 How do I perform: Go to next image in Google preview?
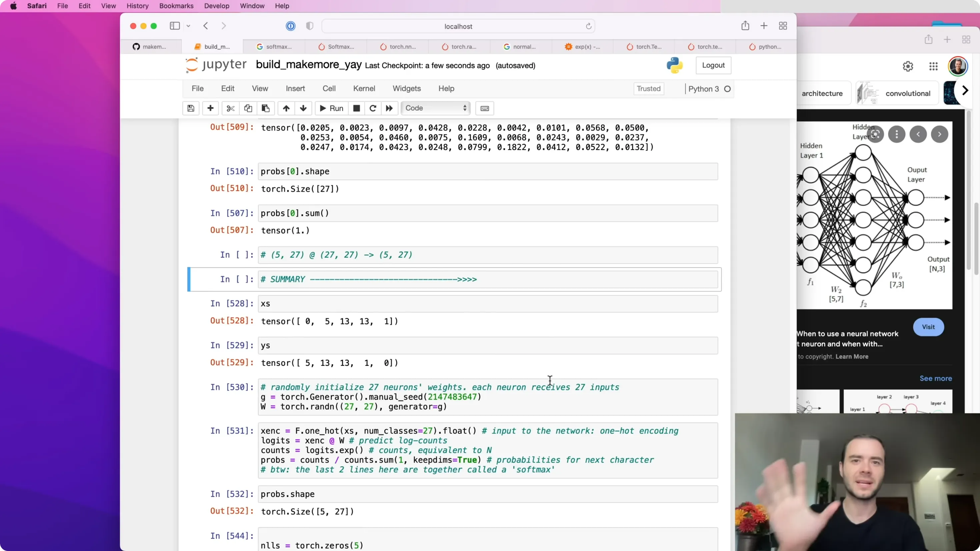(x=940, y=134)
